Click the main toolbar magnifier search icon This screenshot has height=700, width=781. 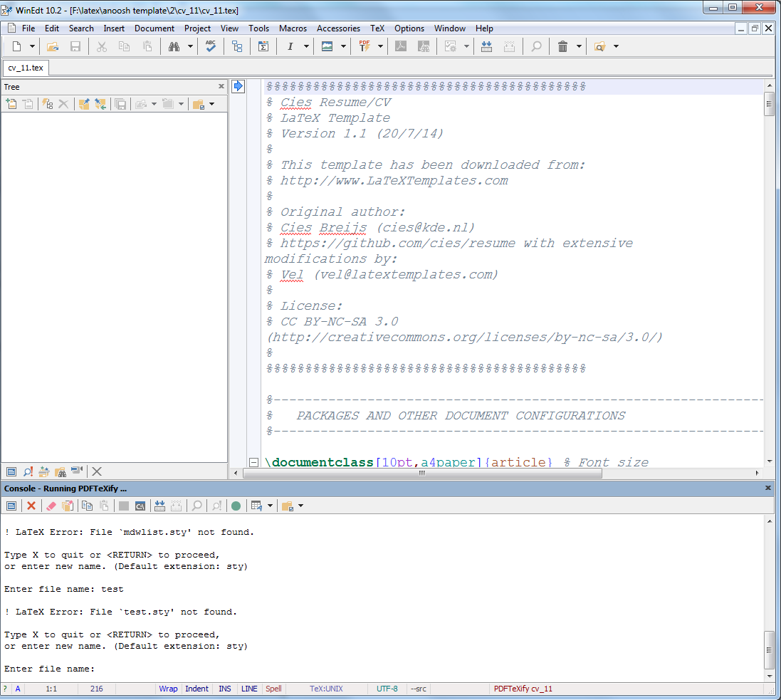point(536,46)
